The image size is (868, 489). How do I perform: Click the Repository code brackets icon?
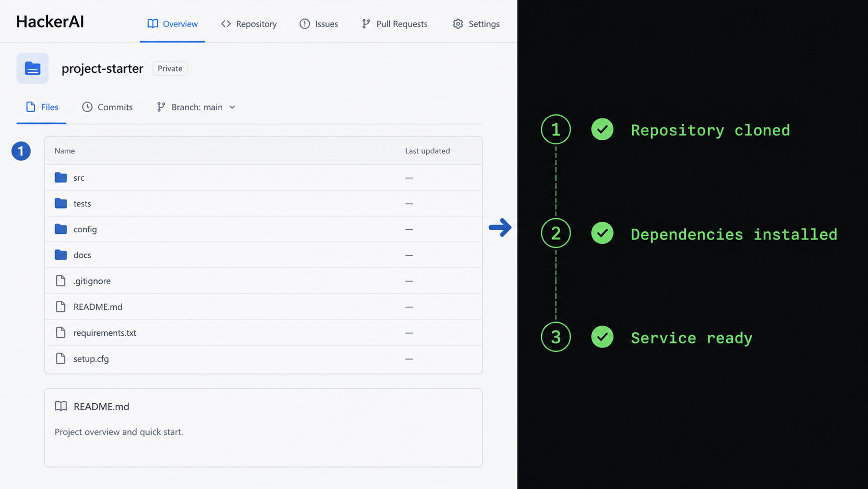click(226, 24)
